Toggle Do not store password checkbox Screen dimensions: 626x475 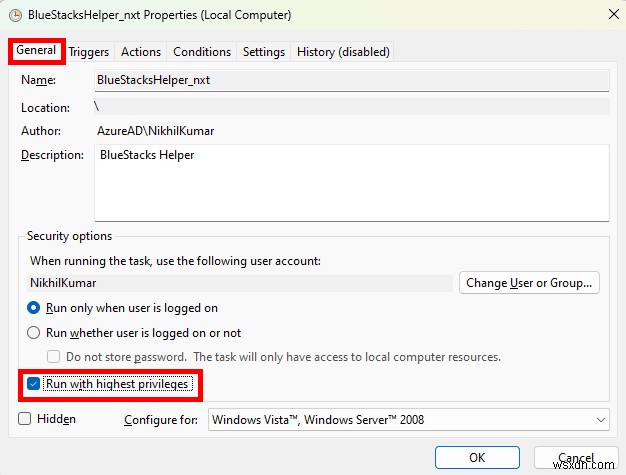coord(53,356)
